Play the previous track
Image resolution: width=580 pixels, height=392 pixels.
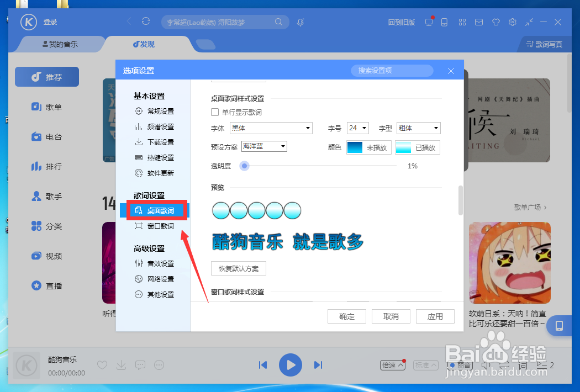tap(263, 365)
